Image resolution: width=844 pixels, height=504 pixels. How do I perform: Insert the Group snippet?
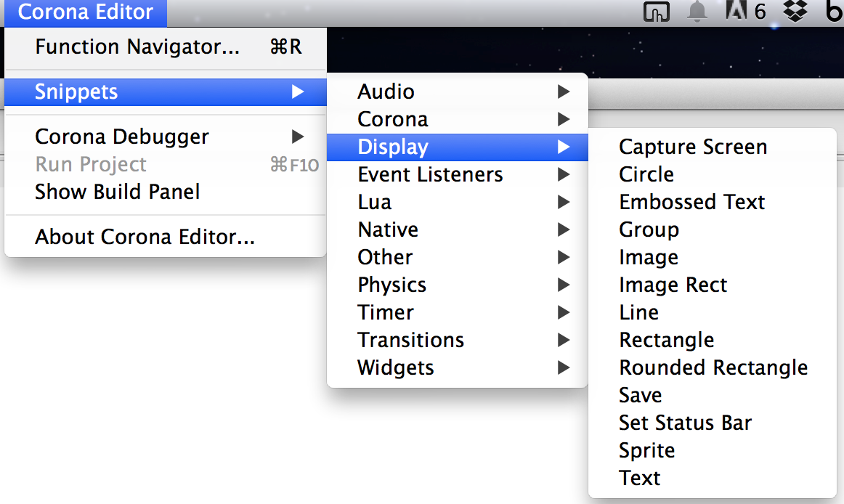click(x=713, y=229)
